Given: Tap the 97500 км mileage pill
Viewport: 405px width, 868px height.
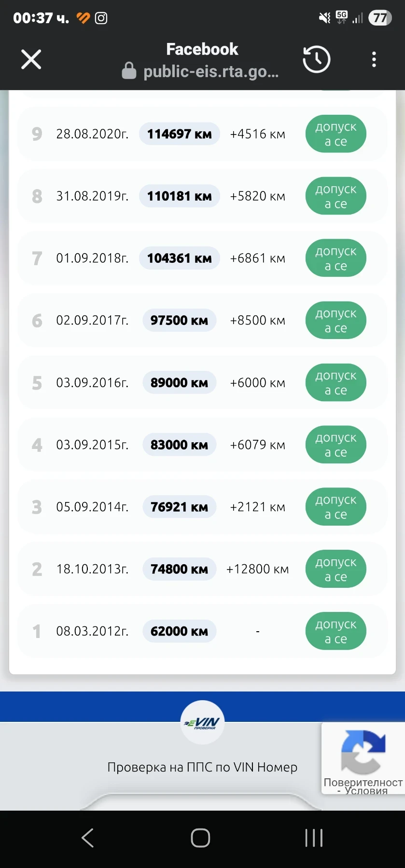Looking at the screenshot, I should coord(179,321).
